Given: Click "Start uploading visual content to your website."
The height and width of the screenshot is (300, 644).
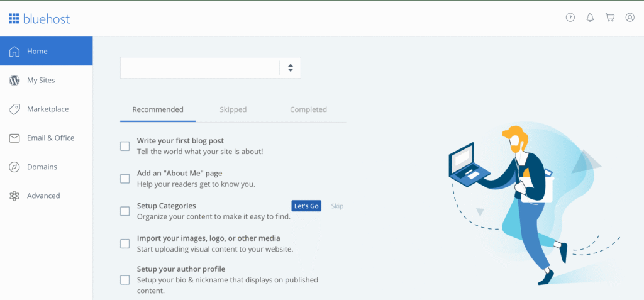Looking at the screenshot, I should (215, 249).
